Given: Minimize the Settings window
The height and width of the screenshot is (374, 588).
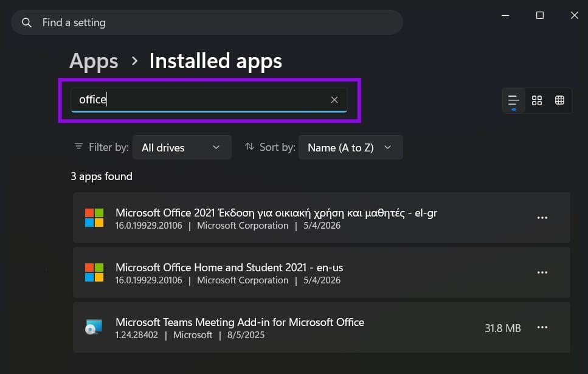Looking at the screenshot, I should click(505, 15).
